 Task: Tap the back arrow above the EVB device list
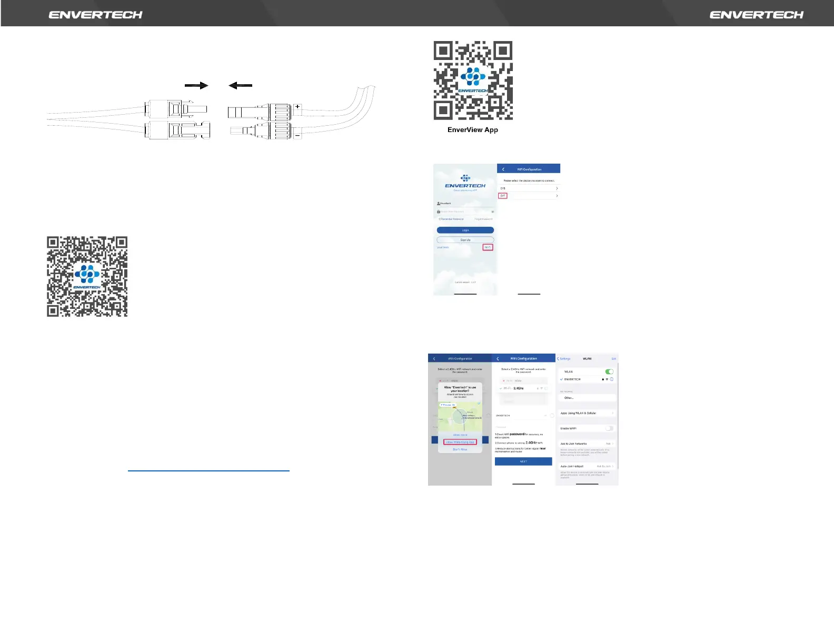click(x=503, y=169)
